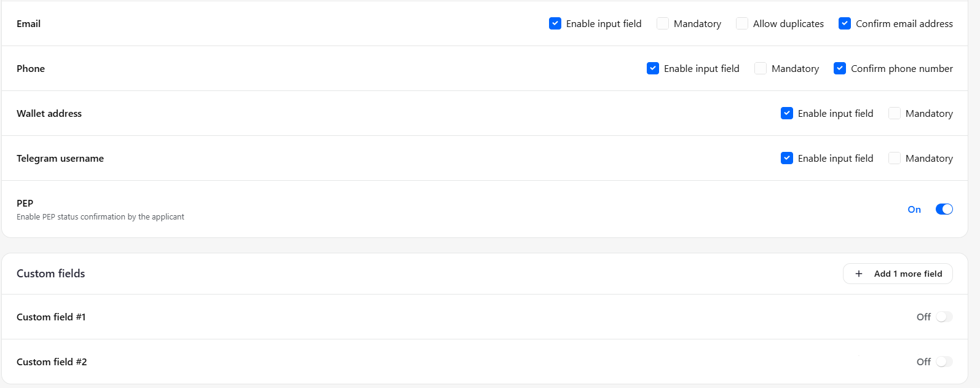
Task: Mark Phone as Mandatory
Action: [761, 68]
